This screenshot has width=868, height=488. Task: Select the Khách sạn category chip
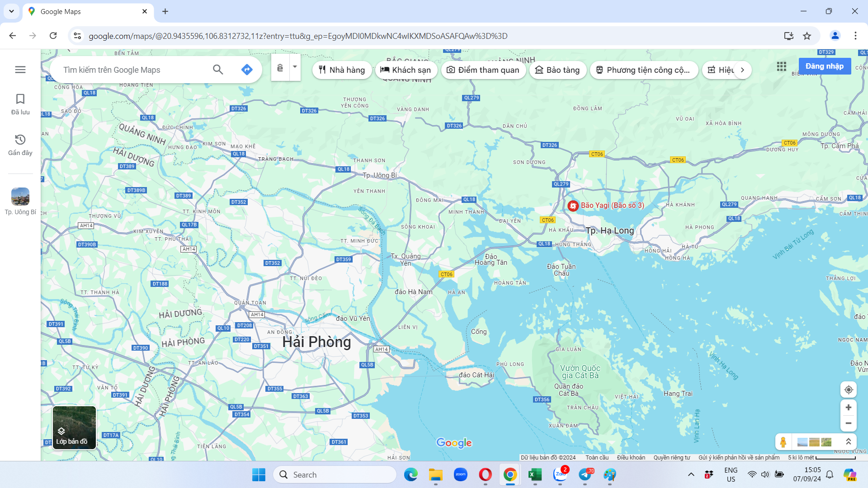[x=406, y=70]
